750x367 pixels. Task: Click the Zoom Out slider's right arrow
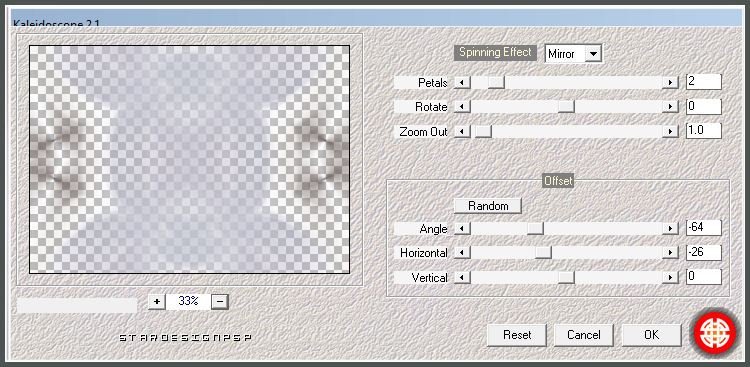click(670, 131)
